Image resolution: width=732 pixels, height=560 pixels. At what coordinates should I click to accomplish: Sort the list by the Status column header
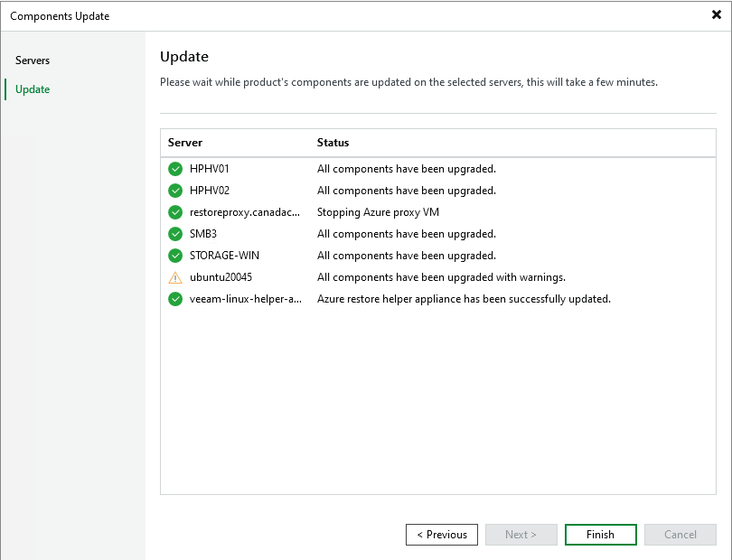[x=333, y=143]
